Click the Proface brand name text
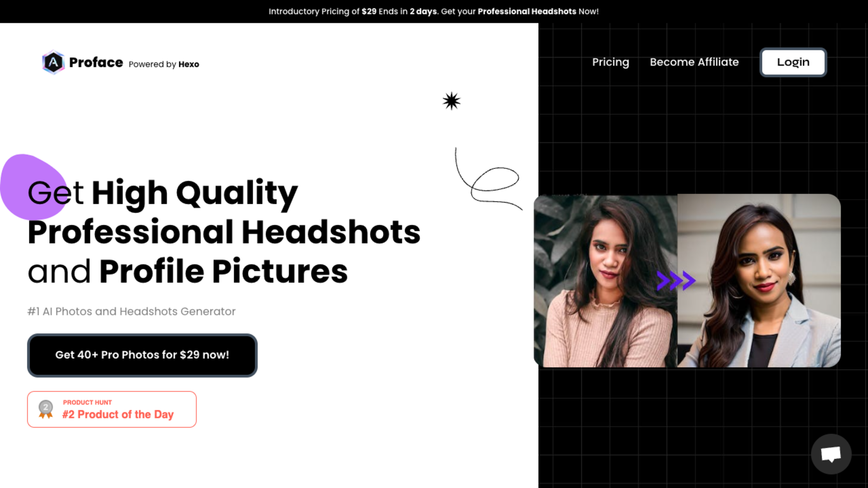 pos(96,62)
